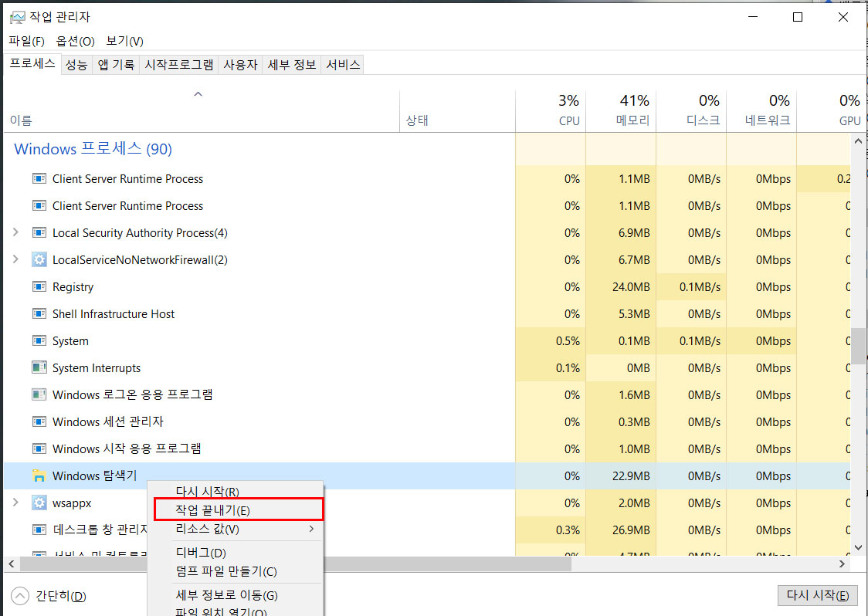Sort processes by the CPU column header
Viewport: 868px width, 616px height.
[x=551, y=110]
